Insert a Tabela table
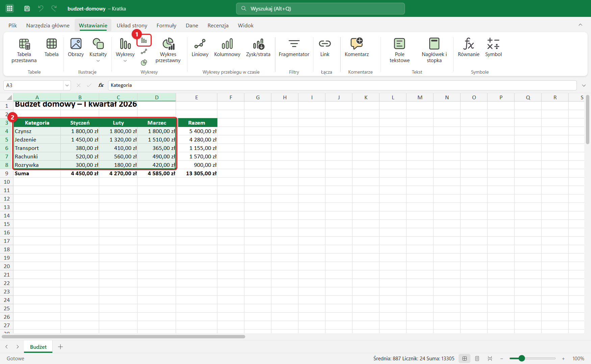591x364 pixels. tap(51, 47)
